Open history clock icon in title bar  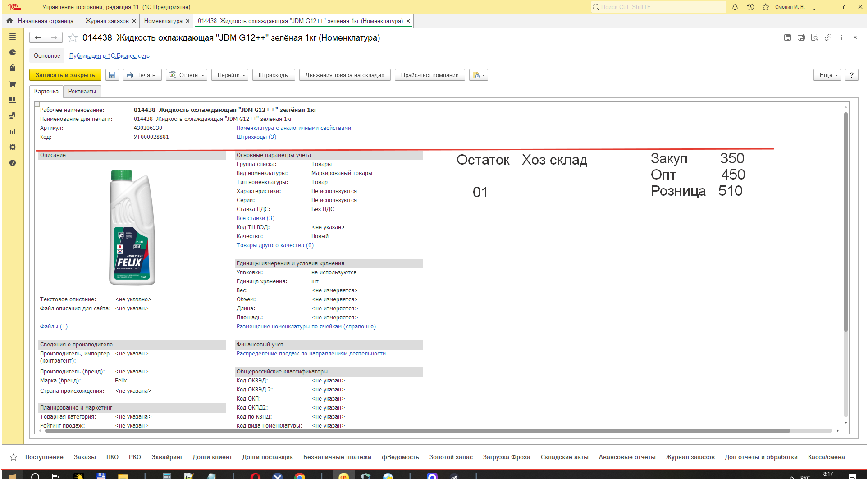click(x=750, y=7)
